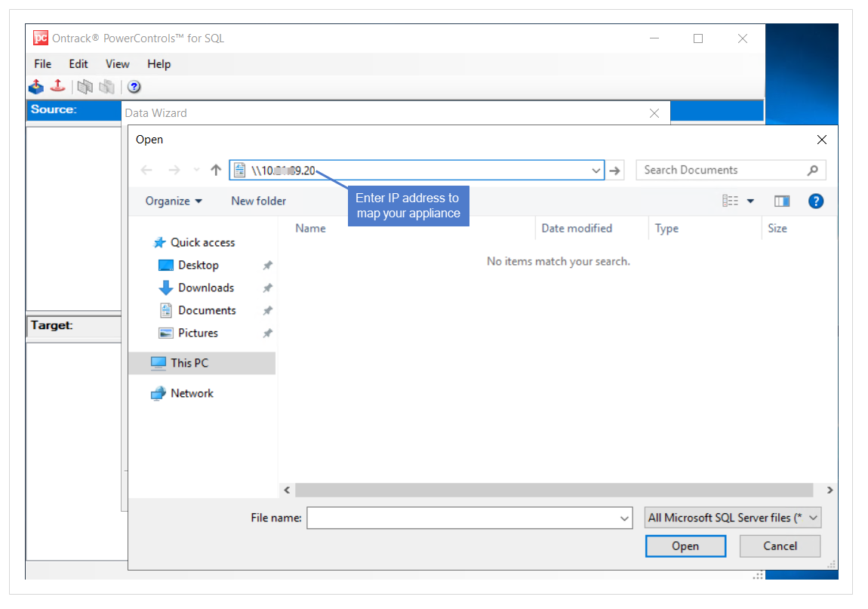Click the Copy toolbar icon in PowerControls
The image size is (868, 609).
[85, 87]
